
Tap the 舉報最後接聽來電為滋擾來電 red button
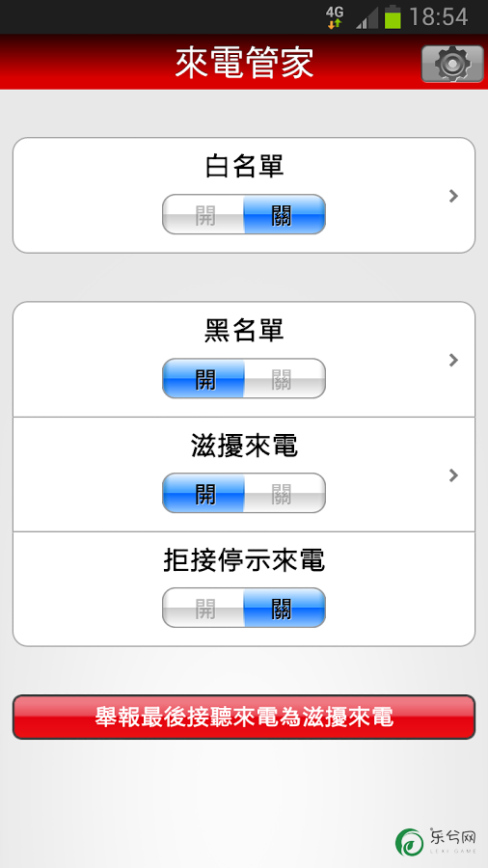[244, 717]
